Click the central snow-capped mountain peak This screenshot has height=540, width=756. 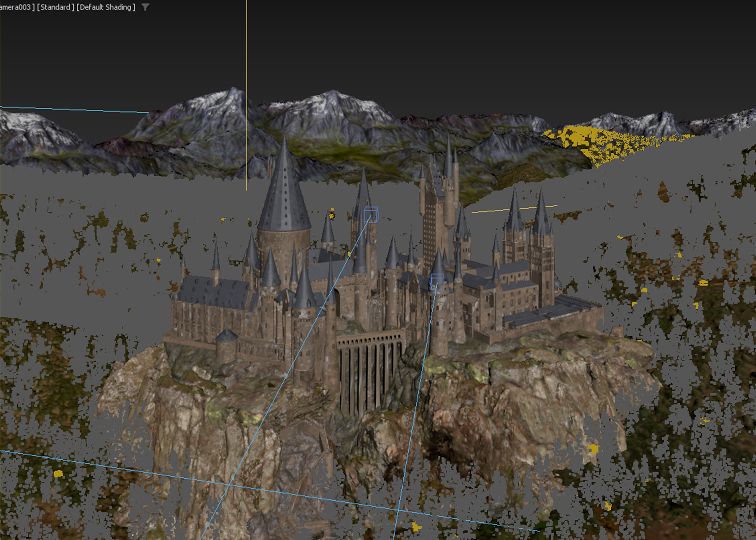333,96
